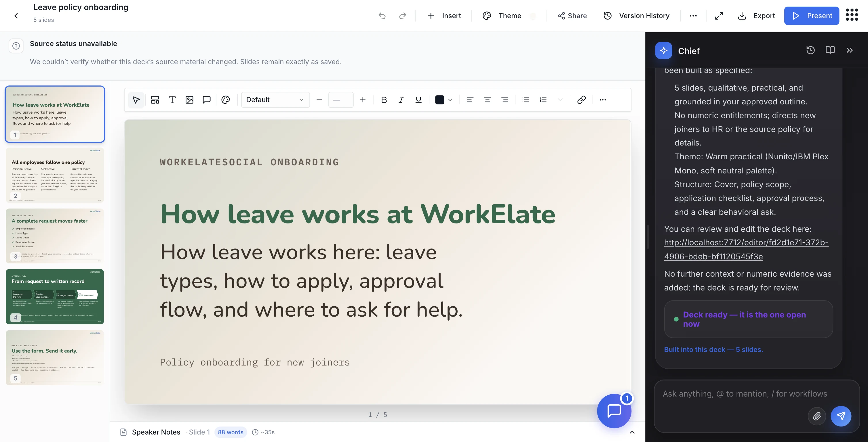Open the nine-dot apps grid
The image size is (868, 442).
pyautogui.click(x=852, y=15)
